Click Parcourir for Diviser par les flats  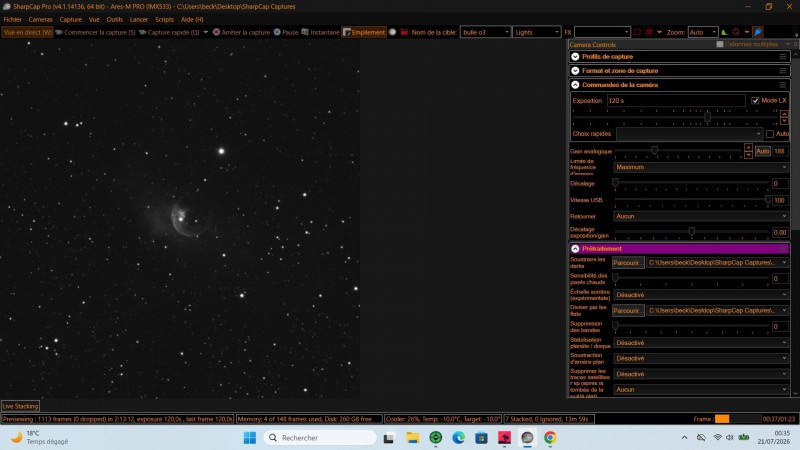628,310
